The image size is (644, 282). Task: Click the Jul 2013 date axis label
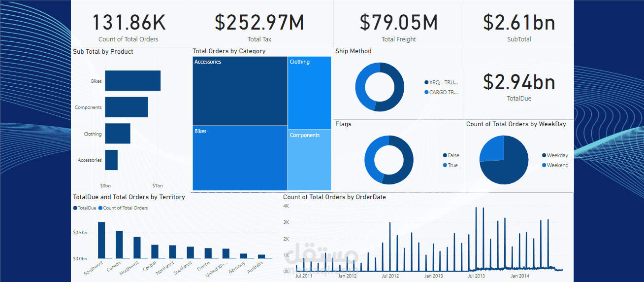[x=476, y=276]
